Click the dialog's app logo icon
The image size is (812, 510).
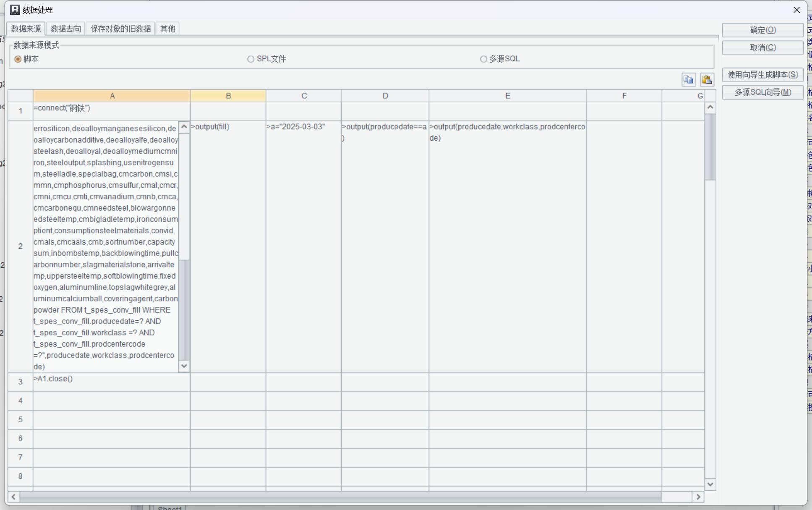tap(15, 10)
